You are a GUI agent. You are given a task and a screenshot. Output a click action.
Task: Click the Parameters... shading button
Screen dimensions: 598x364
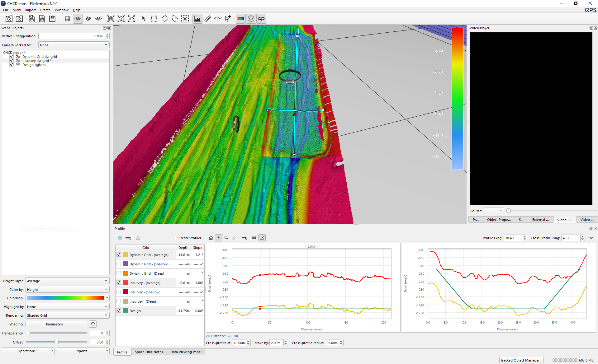coord(56,324)
